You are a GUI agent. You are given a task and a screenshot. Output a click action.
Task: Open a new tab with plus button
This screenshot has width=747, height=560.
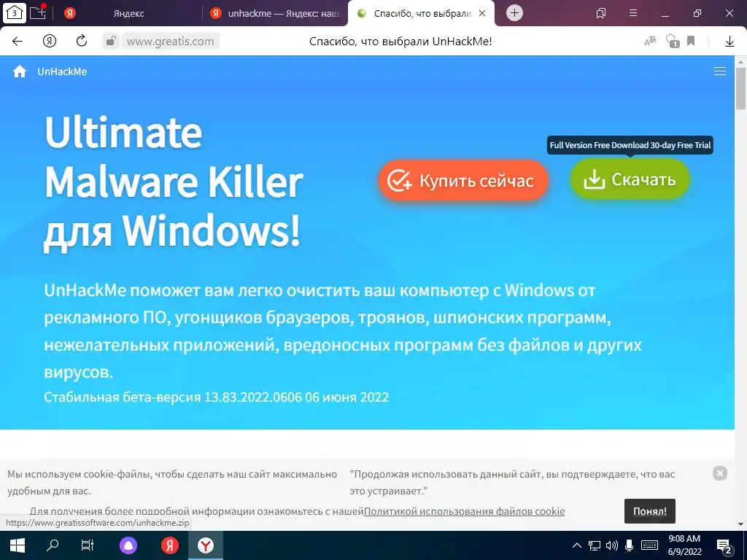tap(514, 13)
